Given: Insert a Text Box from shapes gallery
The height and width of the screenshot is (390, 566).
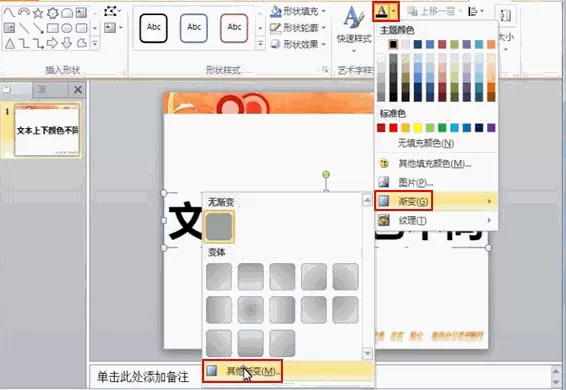Looking at the screenshot, I should point(82,13).
